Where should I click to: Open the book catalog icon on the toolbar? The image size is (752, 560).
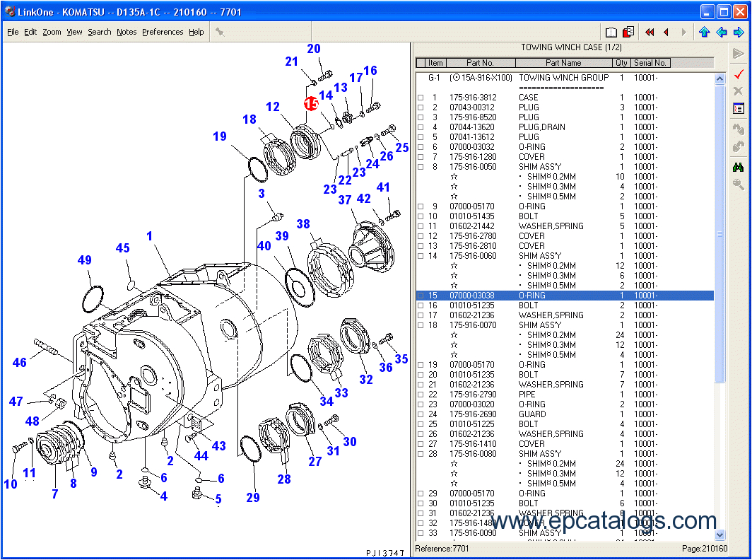tap(611, 31)
